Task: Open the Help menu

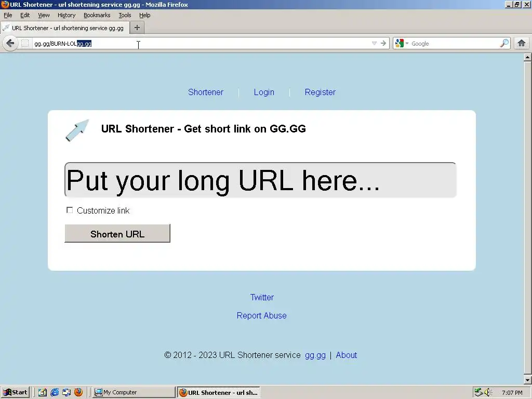Action: (x=145, y=15)
